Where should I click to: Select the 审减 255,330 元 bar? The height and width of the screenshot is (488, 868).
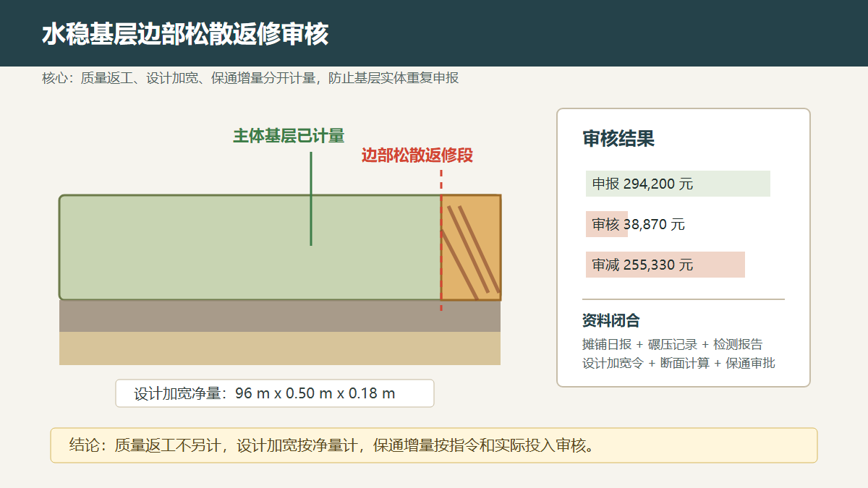pyautogui.click(x=665, y=265)
